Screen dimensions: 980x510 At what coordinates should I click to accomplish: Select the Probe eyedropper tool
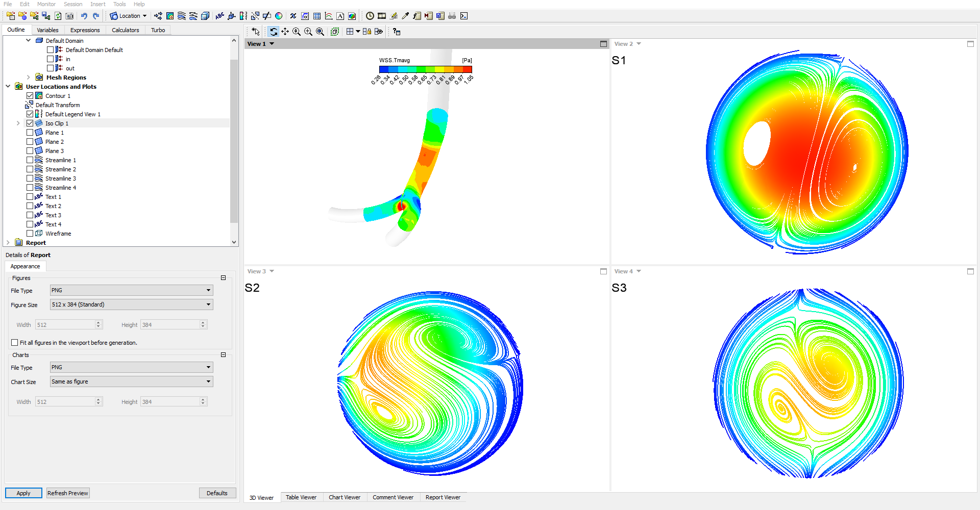(405, 16)
